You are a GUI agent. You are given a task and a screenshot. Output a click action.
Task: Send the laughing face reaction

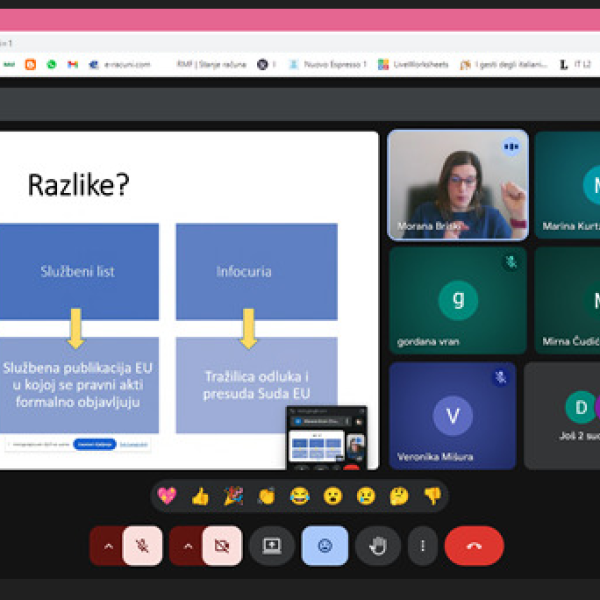pyautogui.click(x=299, y=496)
